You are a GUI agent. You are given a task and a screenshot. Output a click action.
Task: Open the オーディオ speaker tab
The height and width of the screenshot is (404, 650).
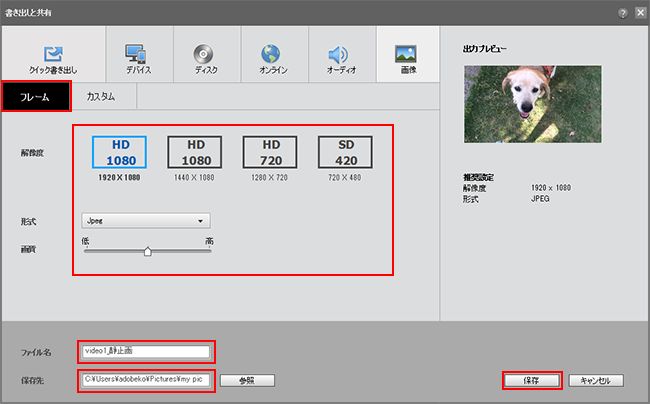click(x=342, y=55)
